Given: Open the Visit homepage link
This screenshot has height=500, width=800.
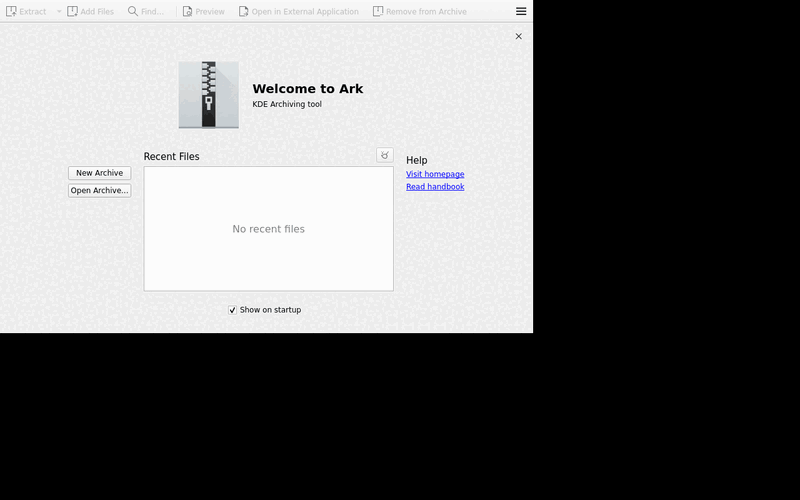Looking at the screenshot, I should point(435,174).
